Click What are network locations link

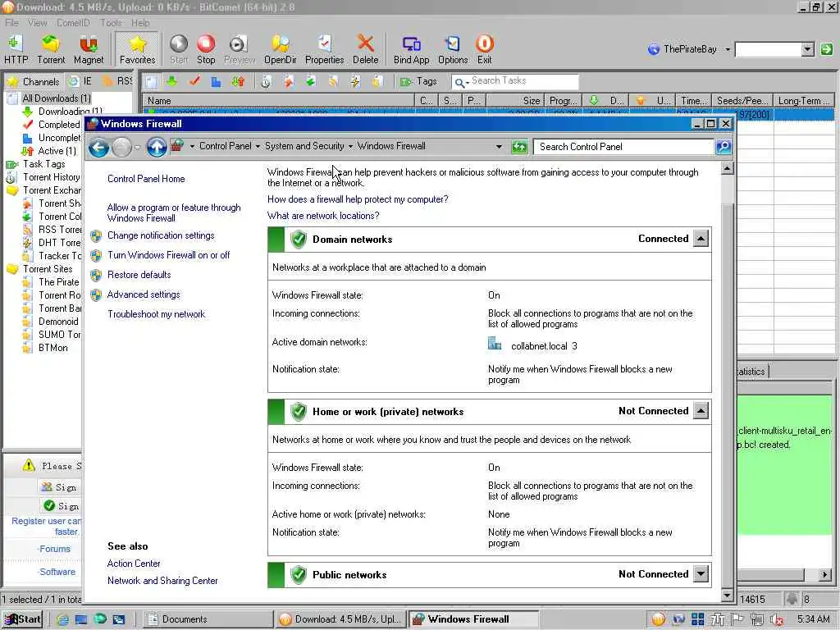pyautogui.click(x=323, y=216)
